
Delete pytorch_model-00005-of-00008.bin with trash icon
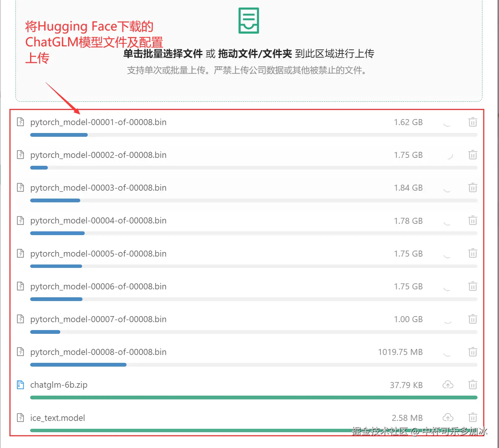(x=473, y=253)
